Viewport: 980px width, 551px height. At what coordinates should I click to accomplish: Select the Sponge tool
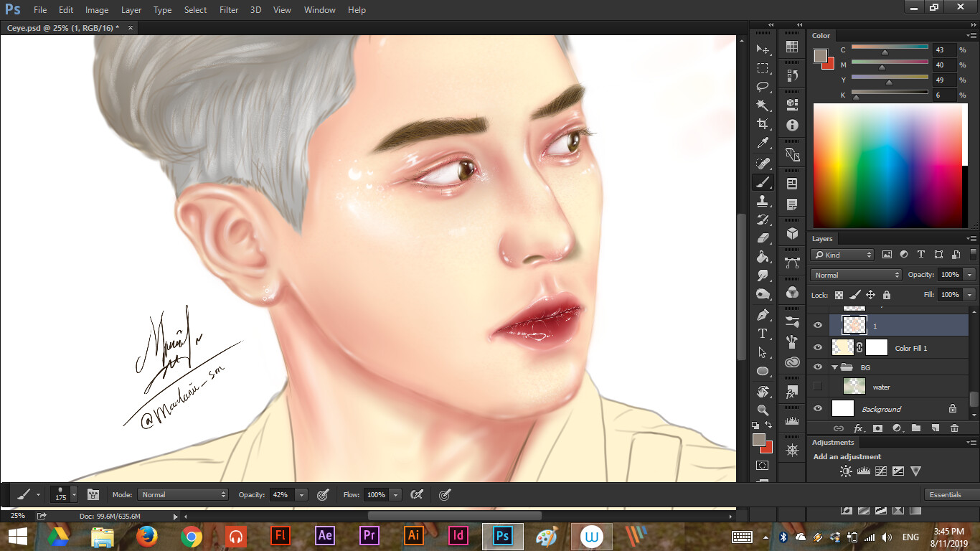click(x=763, y=294)
